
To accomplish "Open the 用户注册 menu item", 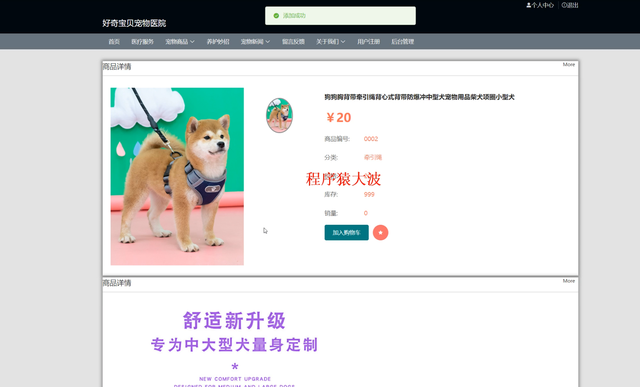I will (369, 42).
